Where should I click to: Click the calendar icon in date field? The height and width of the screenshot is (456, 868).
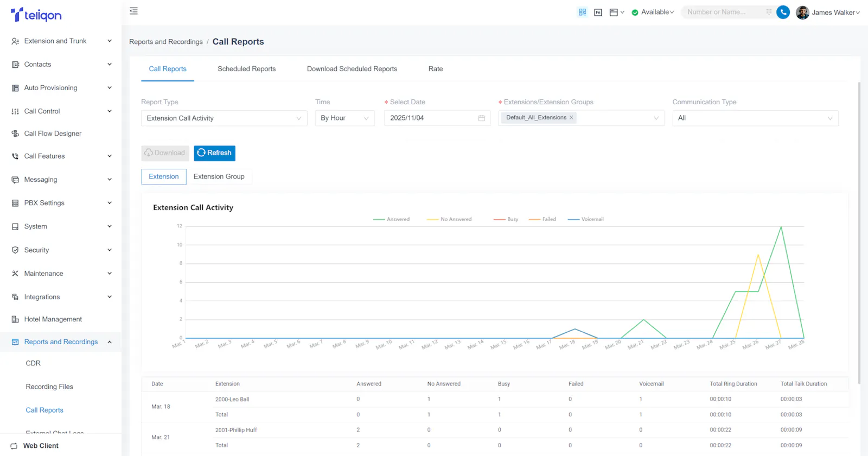point(481,118)
